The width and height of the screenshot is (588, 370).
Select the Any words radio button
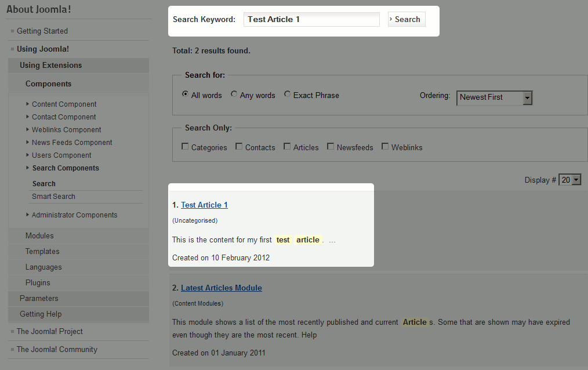(x=234, y=95)
